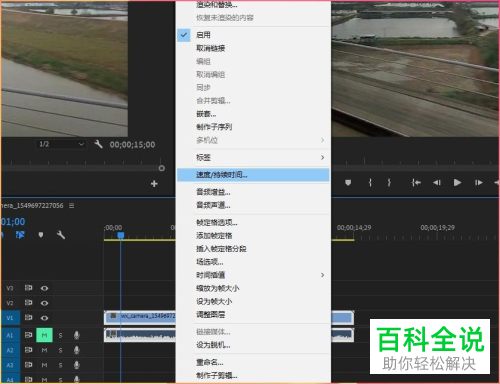Solo track A1

click(x=60, y=335)
